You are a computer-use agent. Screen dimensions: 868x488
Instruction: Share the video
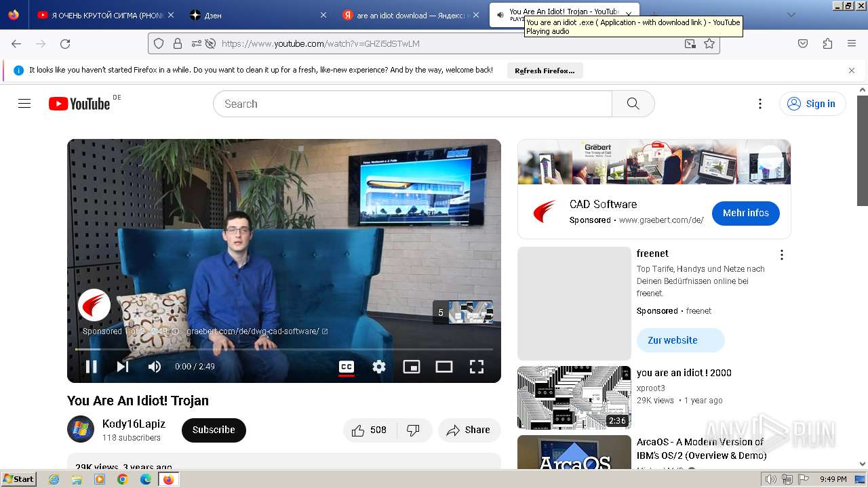coord(469,430)
